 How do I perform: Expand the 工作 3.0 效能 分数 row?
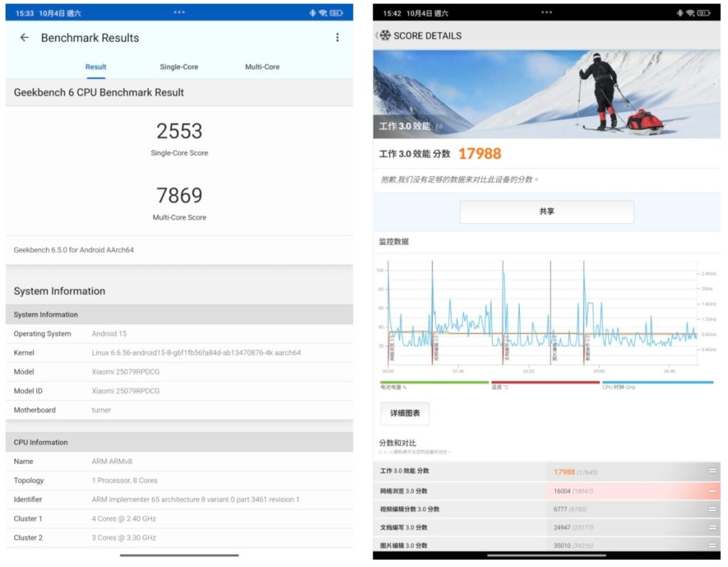[712, 471]
